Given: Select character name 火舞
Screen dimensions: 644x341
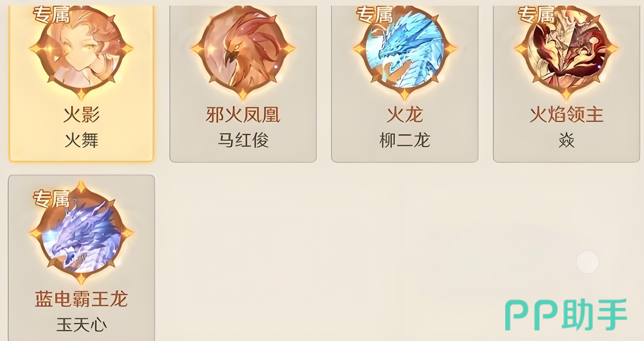Looking at the screenshot, I should click(81, 141).
